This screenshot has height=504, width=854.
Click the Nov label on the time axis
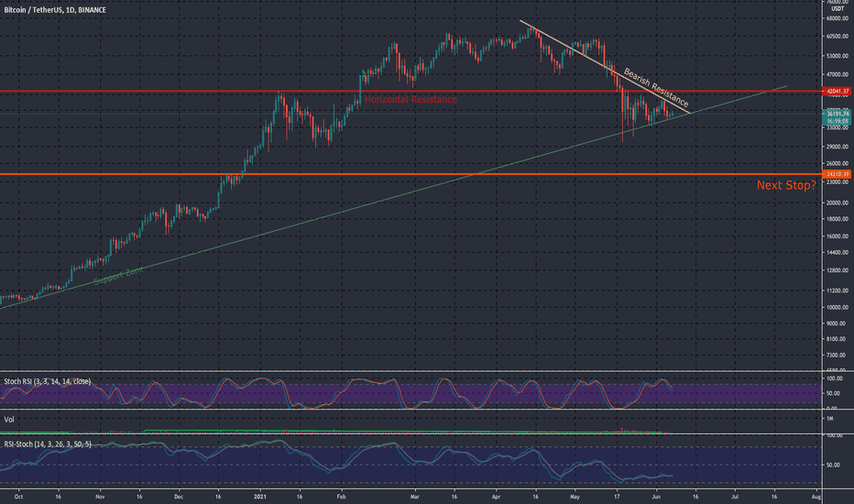point(100,497)
